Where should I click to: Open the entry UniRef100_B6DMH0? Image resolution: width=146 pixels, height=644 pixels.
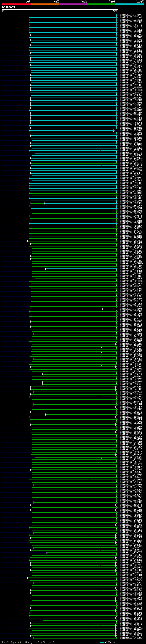[131, 77]
